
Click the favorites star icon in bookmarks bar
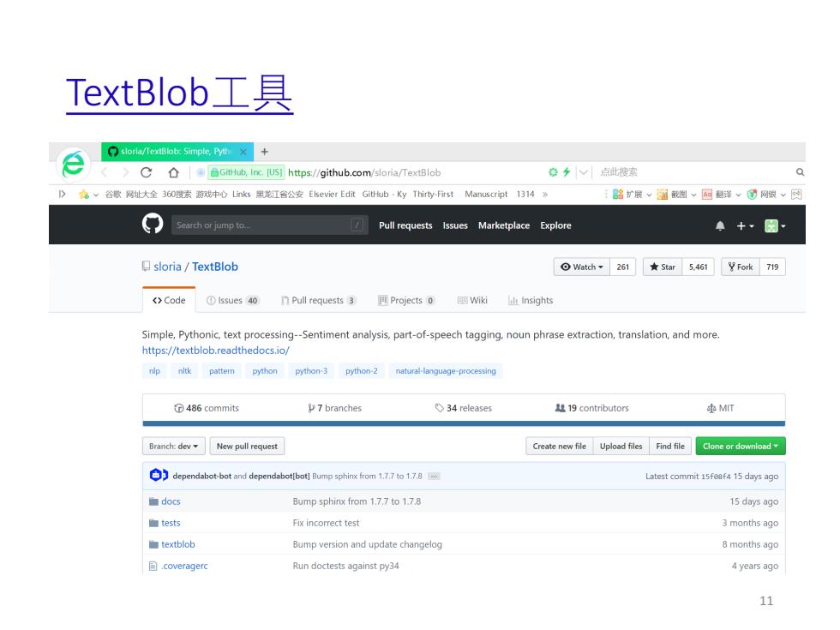(84, 194)
